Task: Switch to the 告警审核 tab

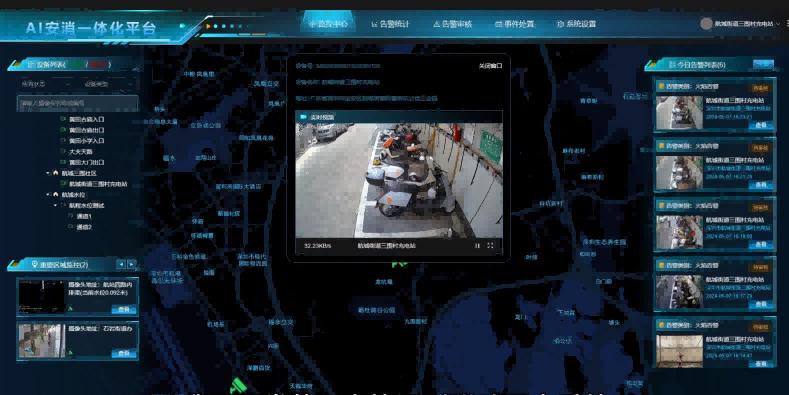Action: coord(452,24)
